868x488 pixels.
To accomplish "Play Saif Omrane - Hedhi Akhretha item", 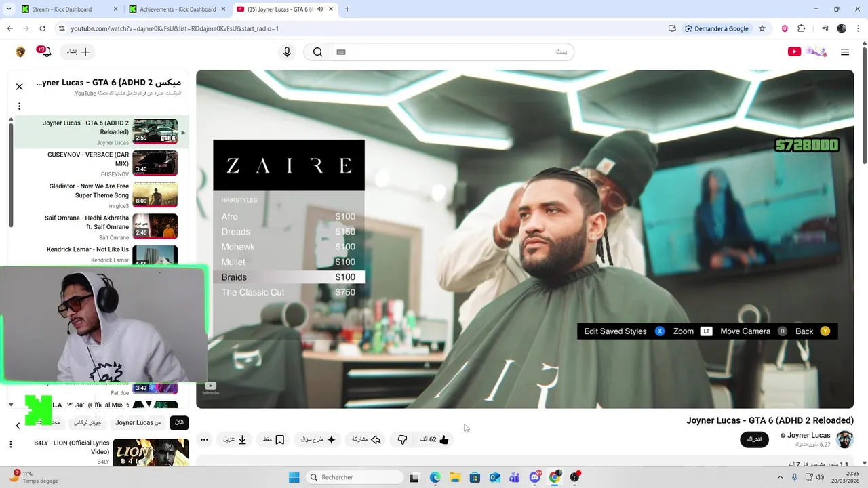I will click(x=102, y=226).
